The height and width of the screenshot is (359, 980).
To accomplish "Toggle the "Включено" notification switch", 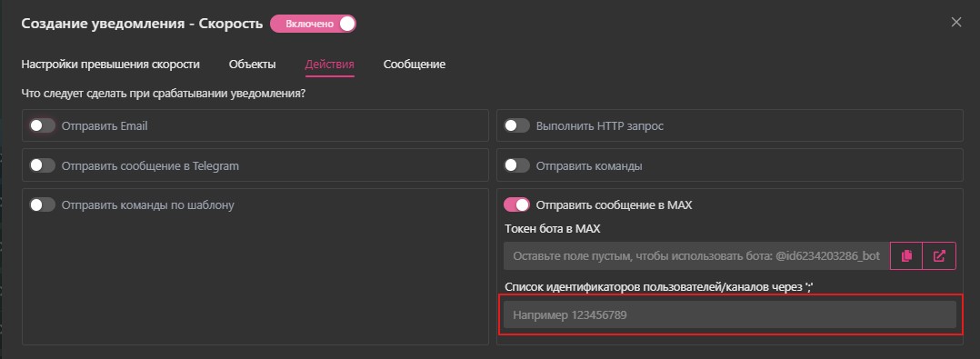I will pos(313,24).
